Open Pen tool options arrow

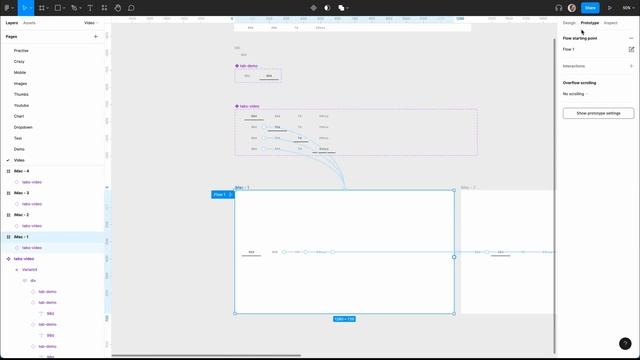point(80,8)
